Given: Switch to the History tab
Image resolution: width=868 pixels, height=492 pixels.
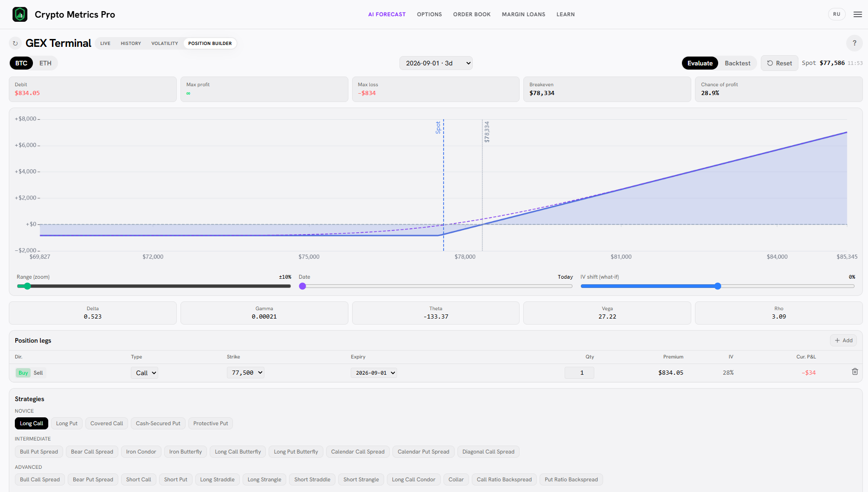Looking at the screenshot, I should click(x=131, y=44).
